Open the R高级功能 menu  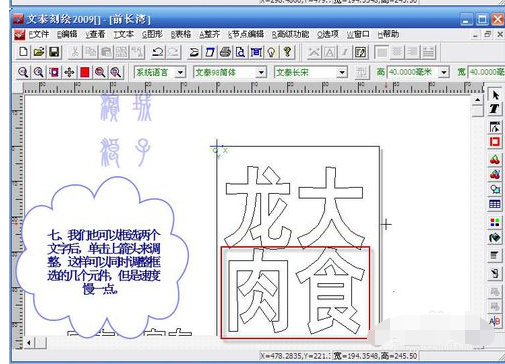(290, 34)
